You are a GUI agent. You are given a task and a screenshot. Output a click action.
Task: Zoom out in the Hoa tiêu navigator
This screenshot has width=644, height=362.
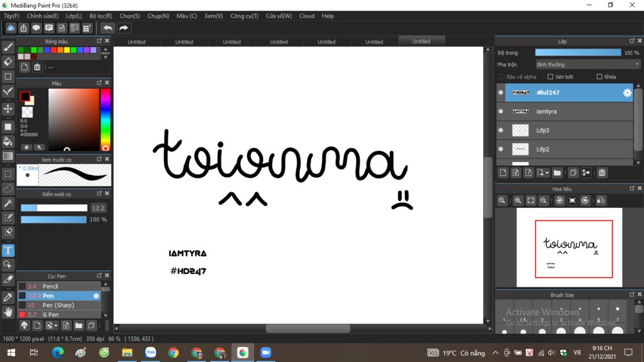543,200
